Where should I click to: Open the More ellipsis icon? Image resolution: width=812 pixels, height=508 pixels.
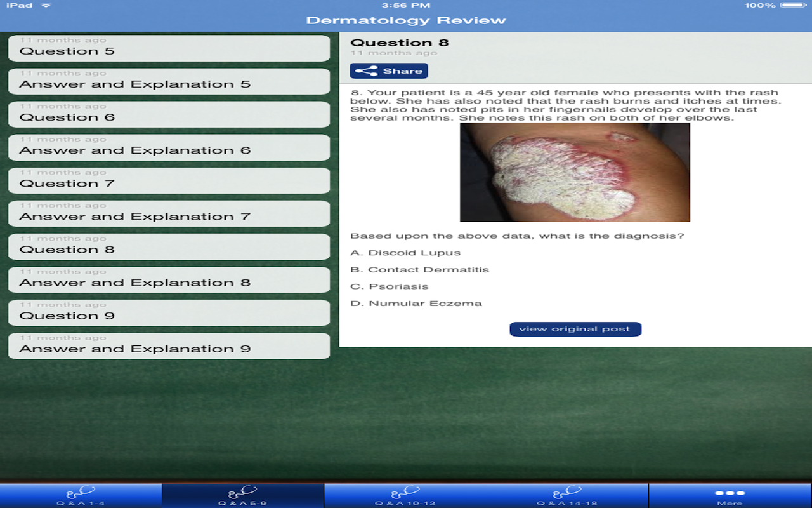pyautogui.click(x=730, y=491)
